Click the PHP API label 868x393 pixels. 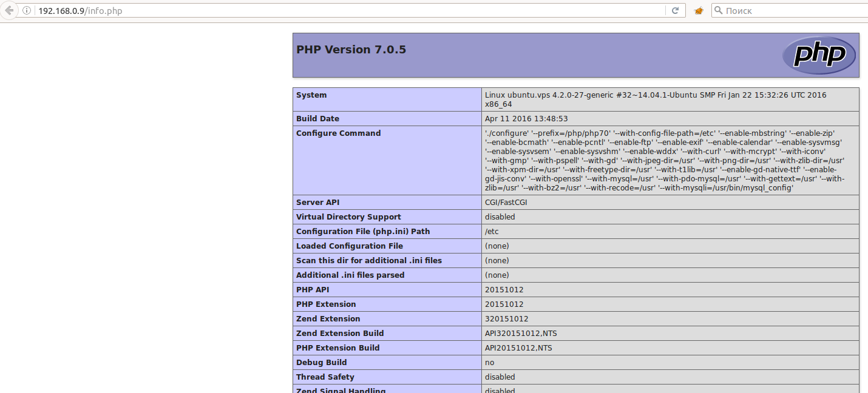(312, 290)
